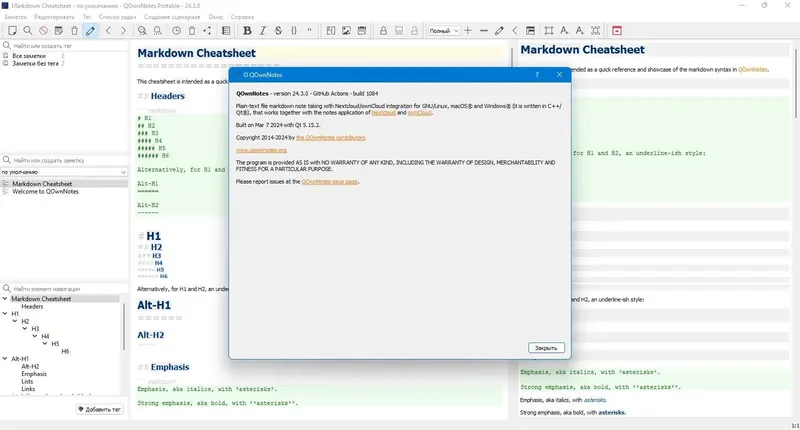This screenshot has height=430, width=800.
Task: Click the distraction free frame icon
Action: (x=548, y=31)
